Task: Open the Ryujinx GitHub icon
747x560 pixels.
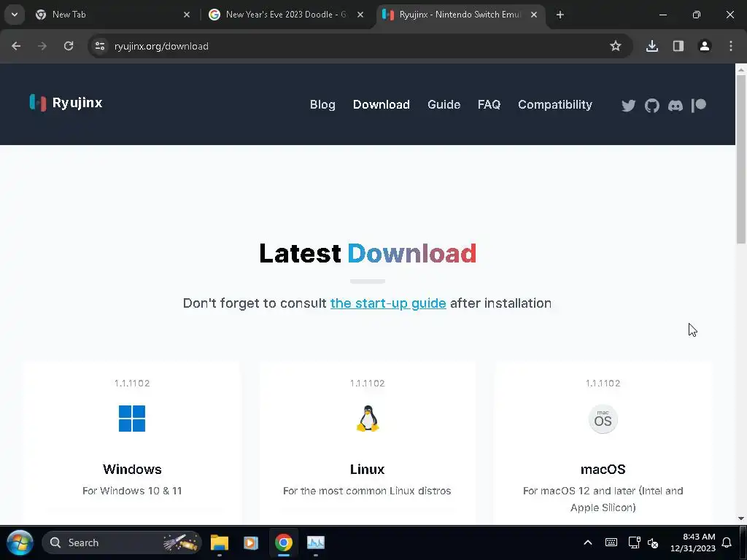Action: (651, 105)
